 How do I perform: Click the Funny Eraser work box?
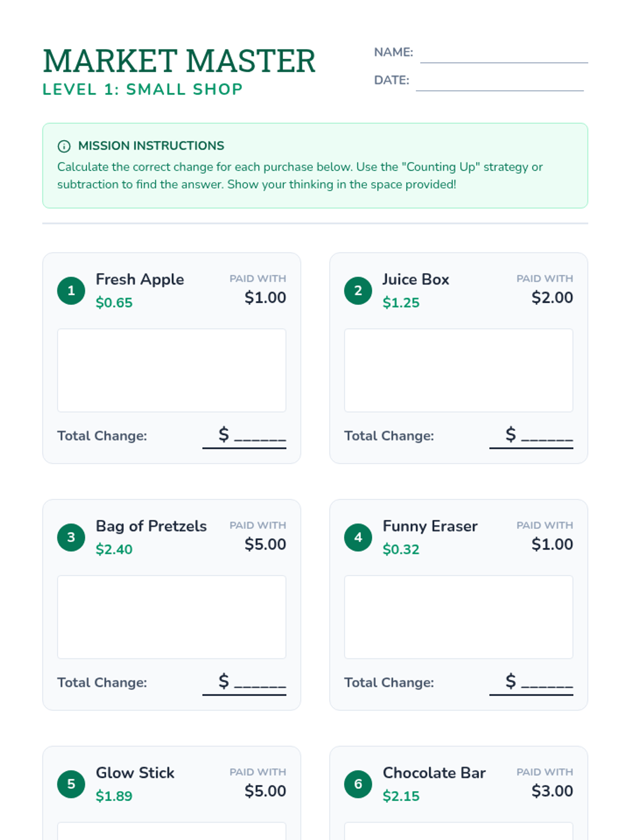click(x=458, y=617)
